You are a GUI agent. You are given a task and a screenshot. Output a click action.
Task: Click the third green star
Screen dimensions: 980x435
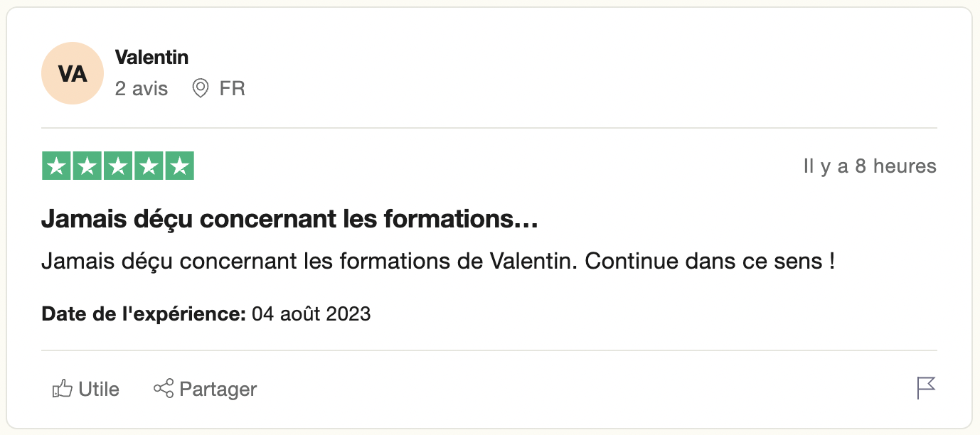118,166
